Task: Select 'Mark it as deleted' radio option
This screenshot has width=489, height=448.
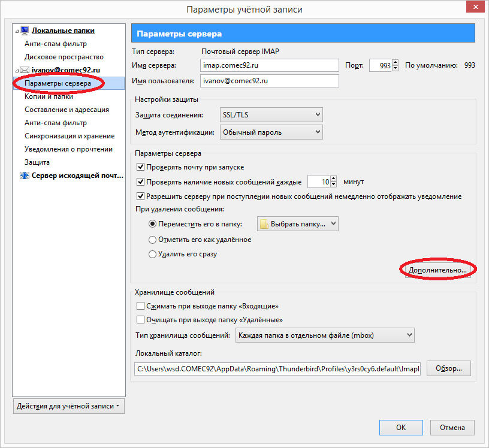Action: coord(152,240)
